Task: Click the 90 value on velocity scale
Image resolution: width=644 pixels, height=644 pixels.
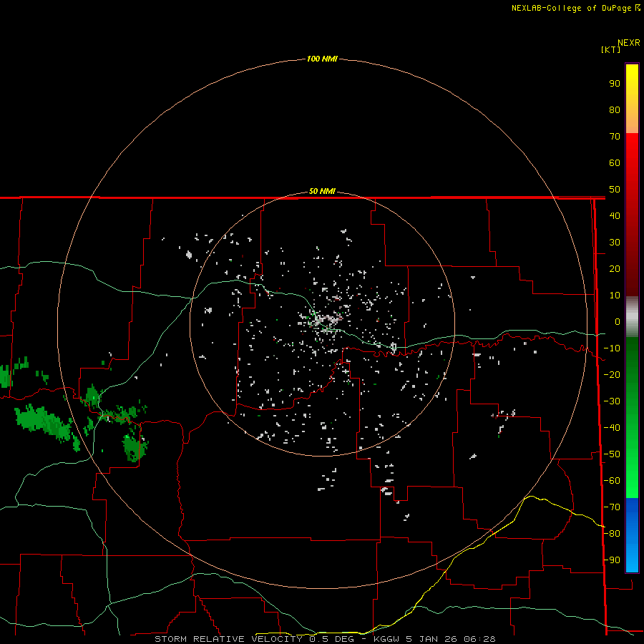Action: (x=615, y=84)
